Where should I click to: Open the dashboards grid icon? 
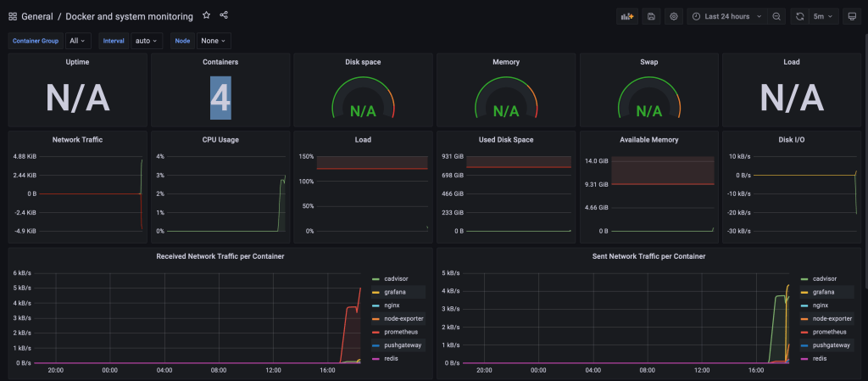[13, 16]
